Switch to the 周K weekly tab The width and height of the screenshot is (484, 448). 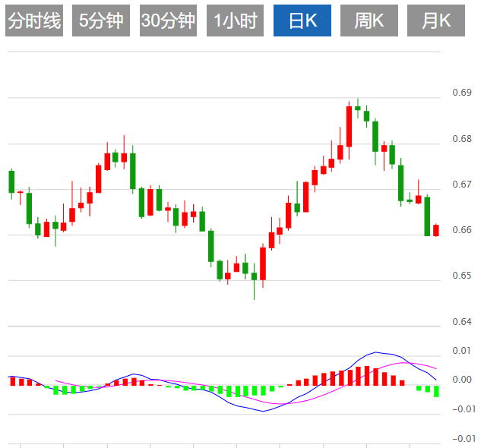tap(369, 21)
